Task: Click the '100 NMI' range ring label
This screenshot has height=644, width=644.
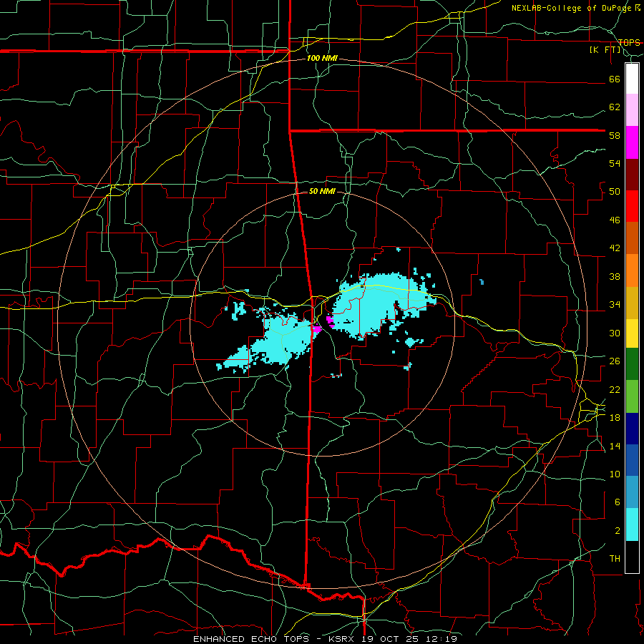Action: pyautogui.click(x=322, y=58)
